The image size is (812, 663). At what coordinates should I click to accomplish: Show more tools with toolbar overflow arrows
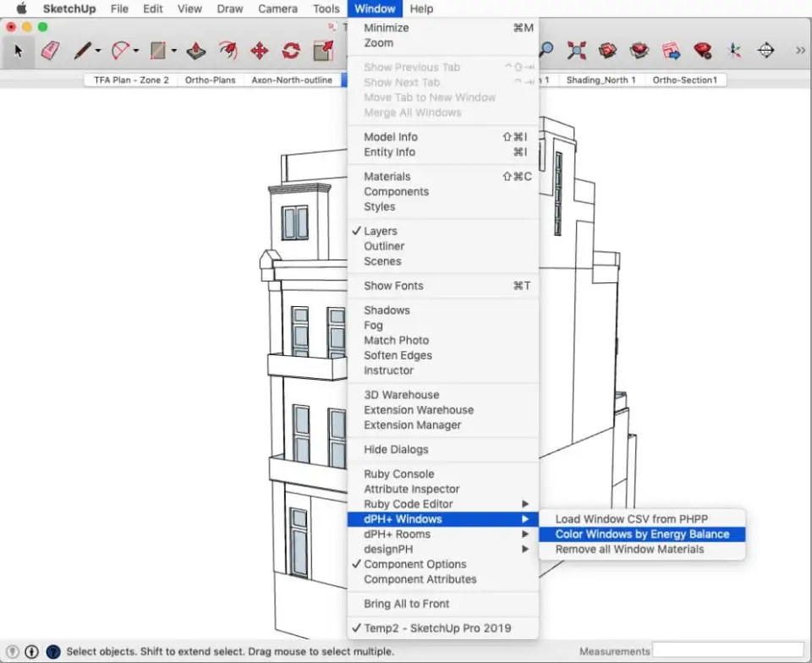click(800, 51)
